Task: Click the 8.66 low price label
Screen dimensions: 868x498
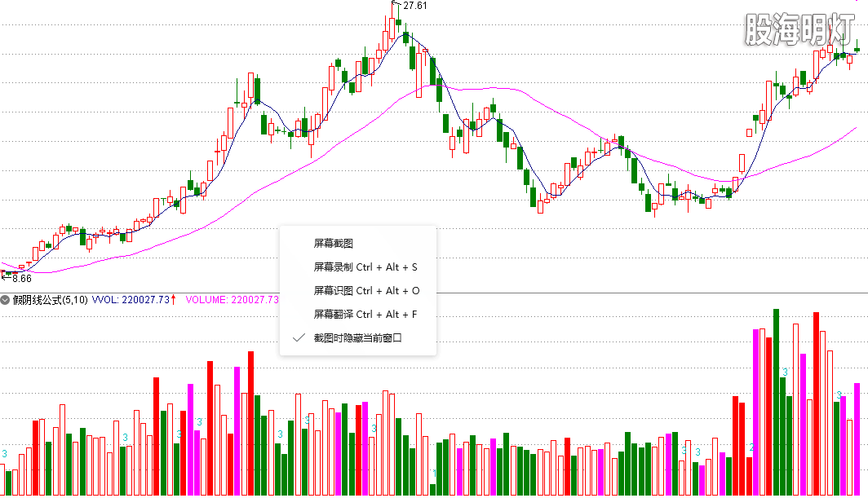Action: coord(21,278)
